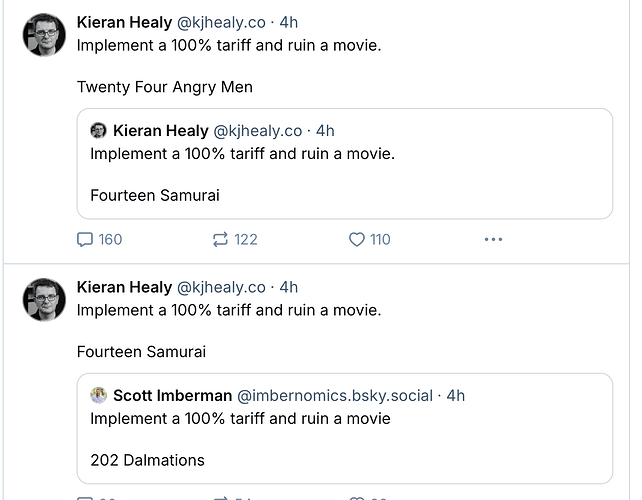The width and height of the screenshot is (642, 500).
Task: Open Kieran Healy name on second post
Action: [124, 287]
